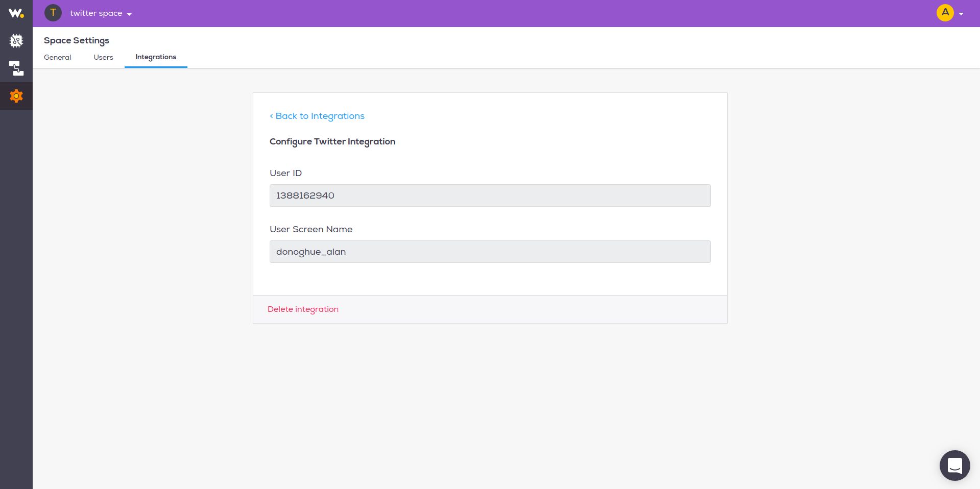The height and width of the screenshot is (489, 980).
Task: Open the bot builder sidebar icon
Action: tap(16, 41)
